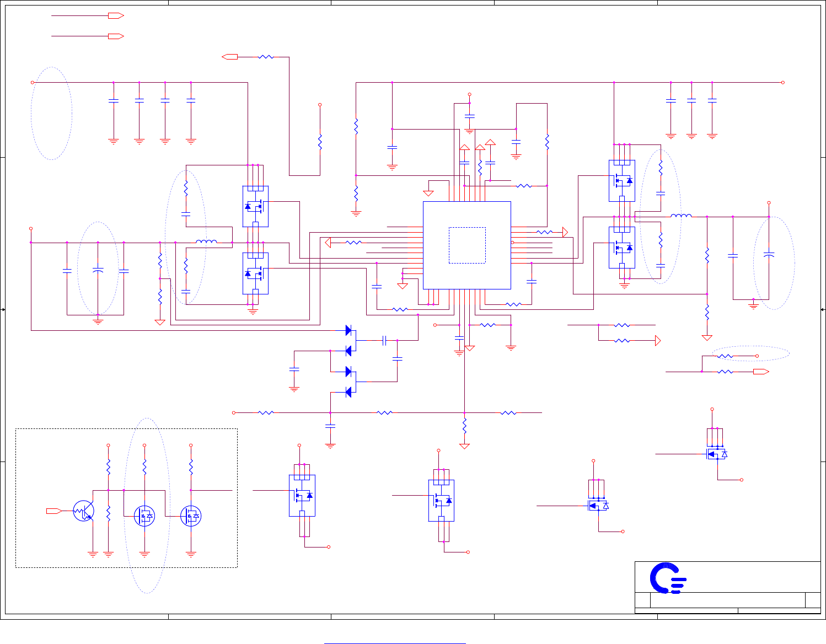Click the input port feeding the NPN transistor
The height and width of the screenshot is (644, 826).
(54, 511)
